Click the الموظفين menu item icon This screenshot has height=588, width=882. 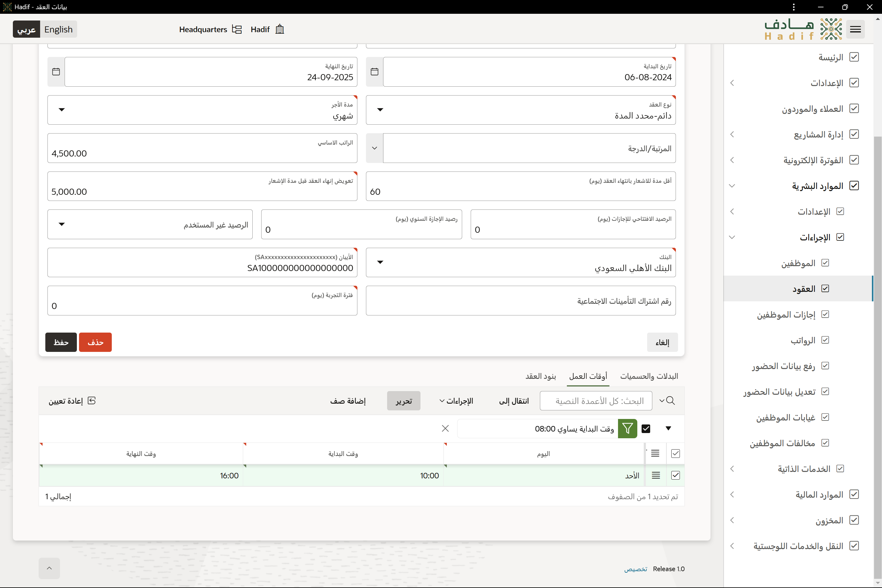click(x=825, y=263)
